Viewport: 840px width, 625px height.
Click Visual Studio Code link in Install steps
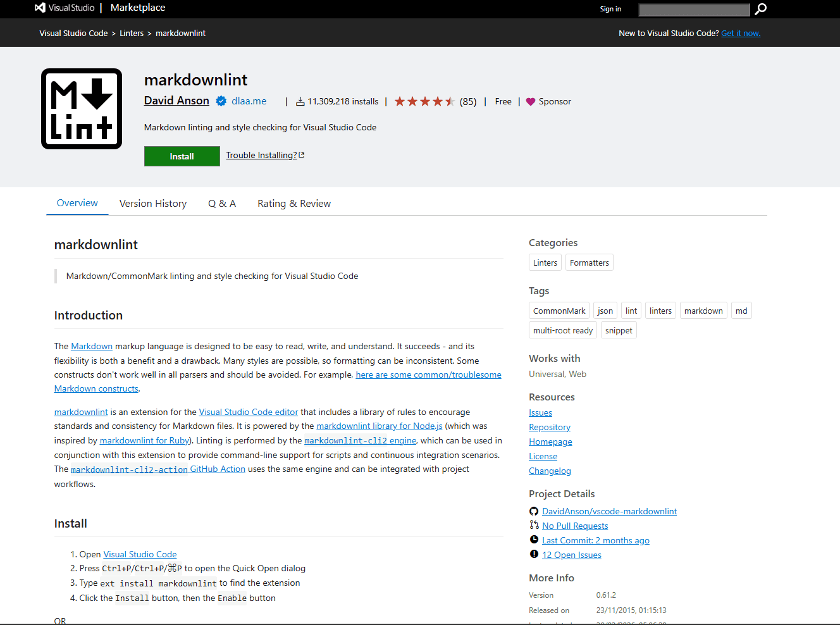tap(140, 554)
